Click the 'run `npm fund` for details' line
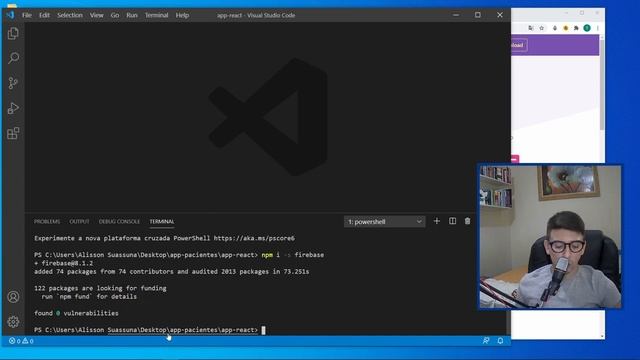Image resolution: width=640 pixels, height=360 pixels. point(89,297)
